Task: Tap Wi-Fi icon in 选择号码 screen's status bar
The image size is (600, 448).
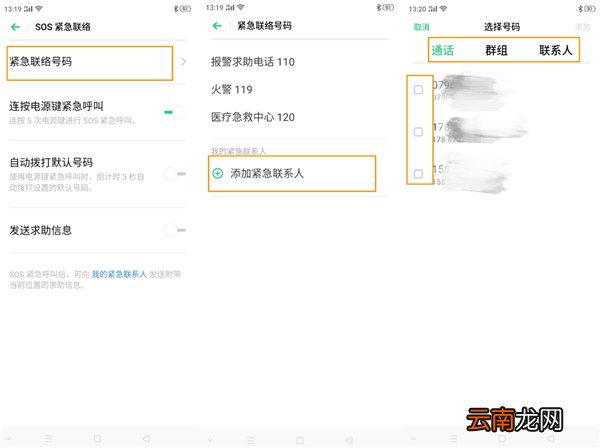Action: (x=443, y=8)
